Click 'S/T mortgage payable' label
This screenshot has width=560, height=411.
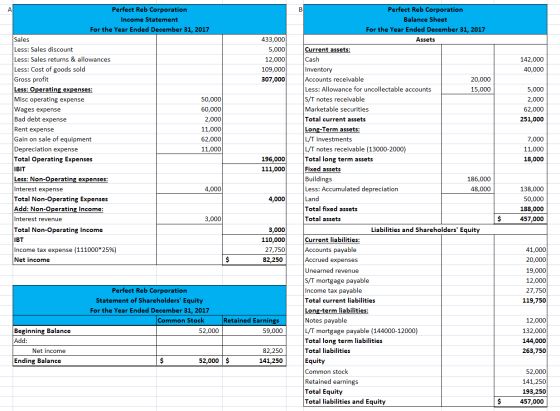[337, 281]
